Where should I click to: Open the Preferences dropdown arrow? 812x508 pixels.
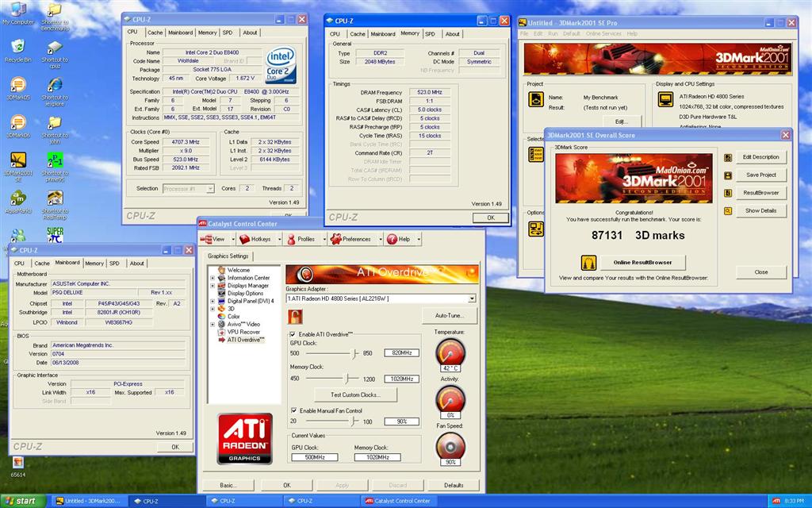tap(380, 239)
